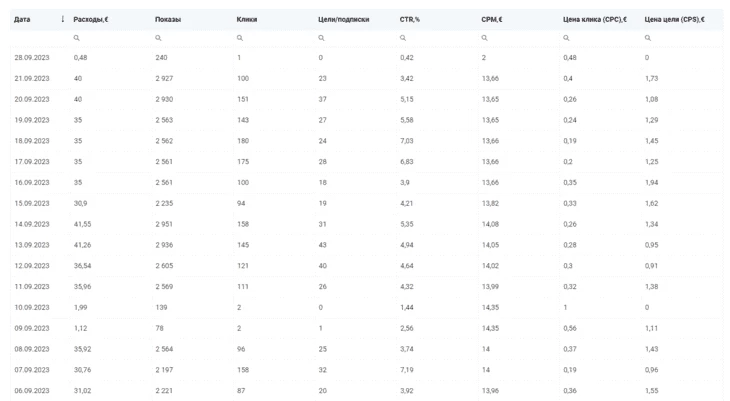Sort table by Дата column header
This screenshot has height=401, width=730.
pos(22,20)
